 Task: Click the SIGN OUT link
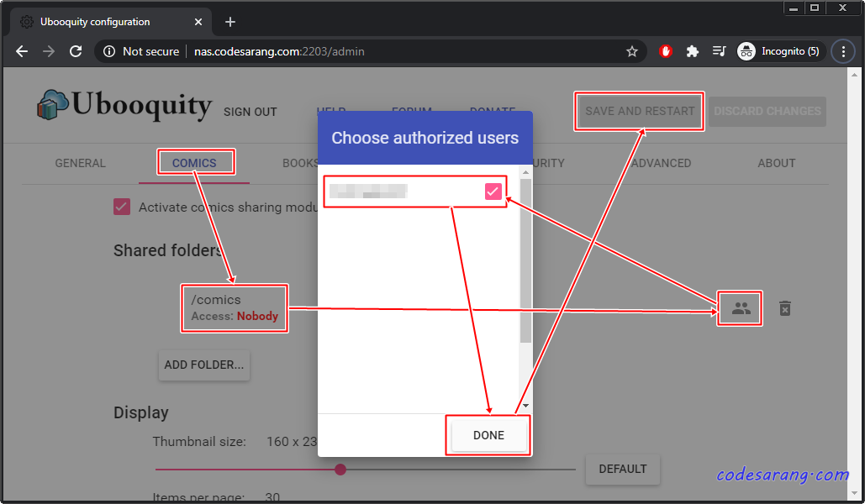coord(250,112)
